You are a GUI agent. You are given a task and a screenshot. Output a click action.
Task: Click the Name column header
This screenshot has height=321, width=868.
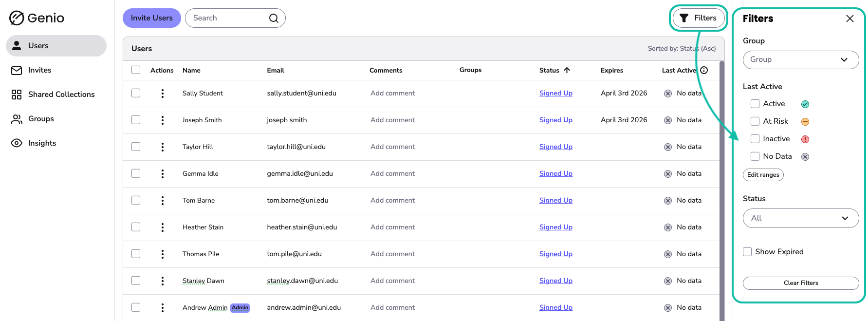coord(191,71)
